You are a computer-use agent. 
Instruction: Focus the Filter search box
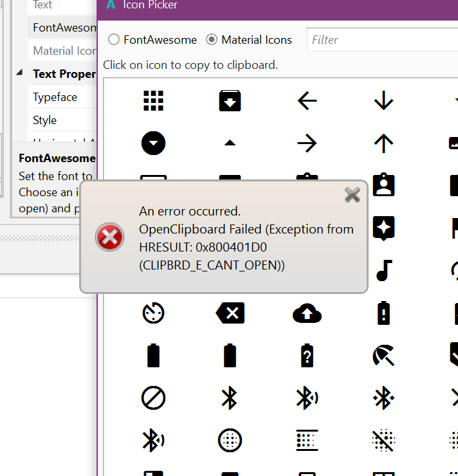coord(382,39)
